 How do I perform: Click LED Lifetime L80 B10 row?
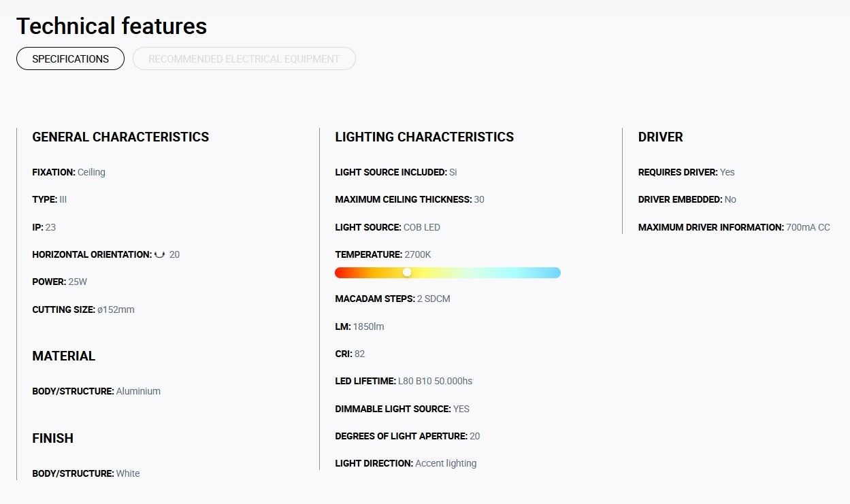point(404,381)
